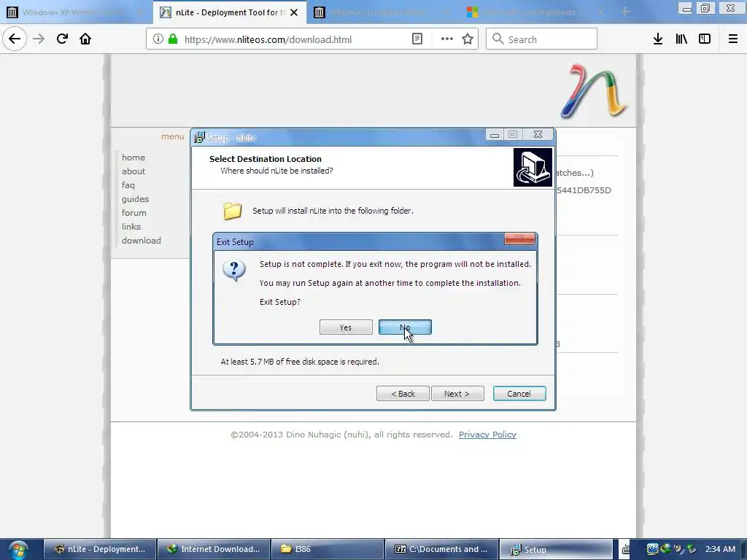The width and height of the screenshot is (747, 560).
Task: Switch to the I386 folder taskbar button
Action: pyautogui.click(x=328, y=549)
